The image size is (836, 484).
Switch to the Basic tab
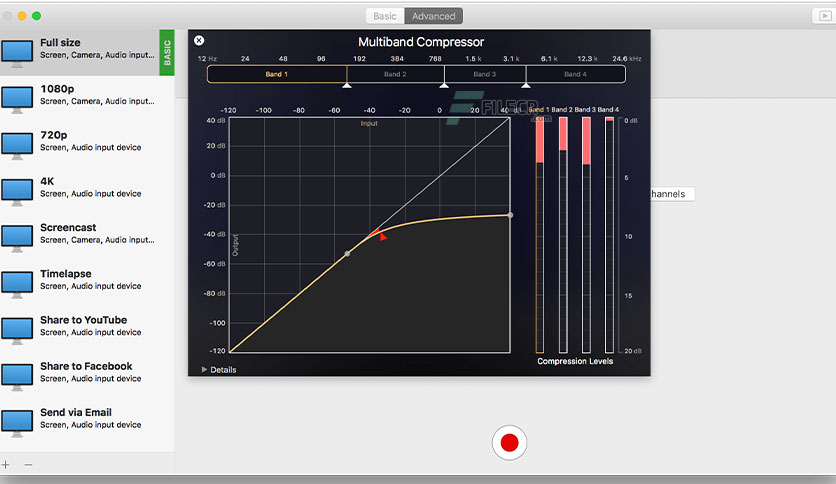385,16
